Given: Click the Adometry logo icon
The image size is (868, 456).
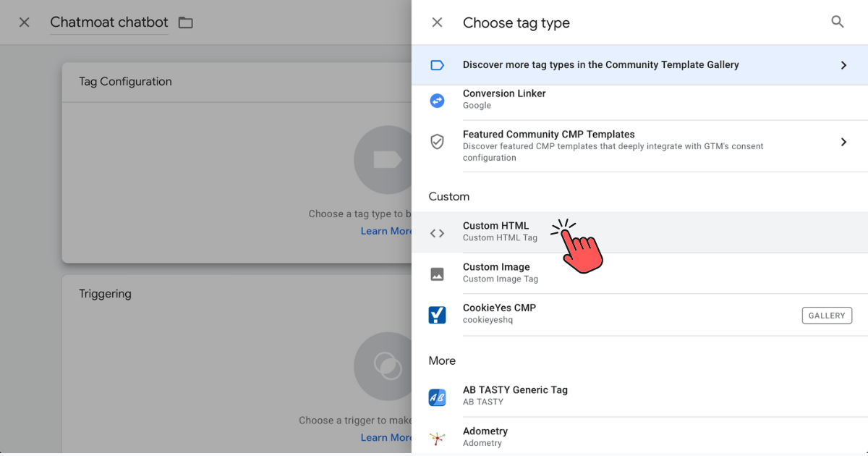Looking at the screenshot, I should [437, 437].
